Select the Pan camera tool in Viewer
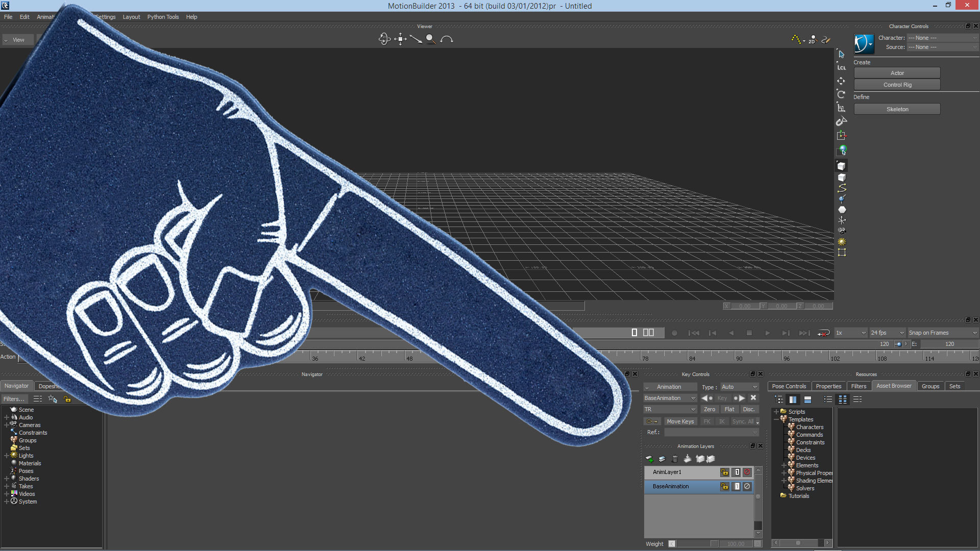Image resolution: width=980 pixels, height=551 pixels. point(400,39)
